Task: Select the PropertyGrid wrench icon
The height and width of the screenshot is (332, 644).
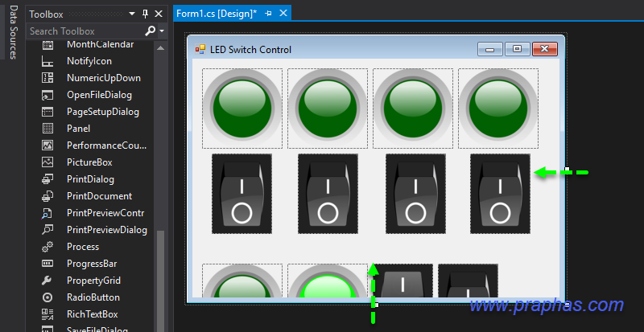Action: coord(47,281)
